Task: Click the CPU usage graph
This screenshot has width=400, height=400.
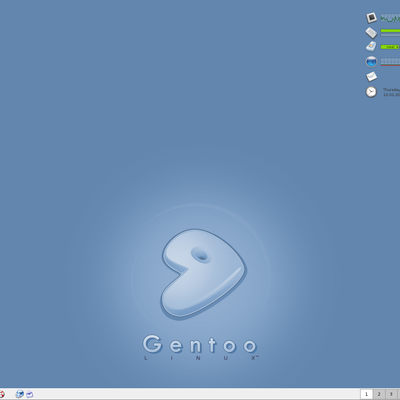Action: pyautogui.click(x=390, y=18)
